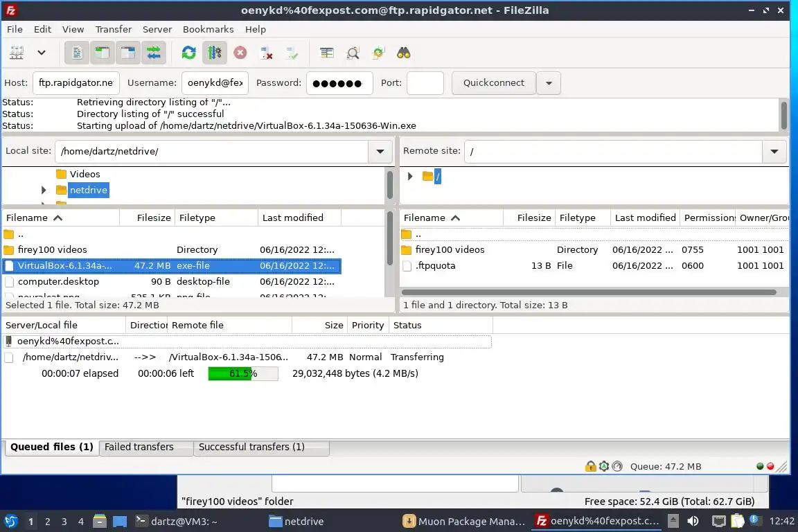The height and width of the screenshot is (532, 798).
Task: Select the Videos folder in local tree
Action: point(78,174)
